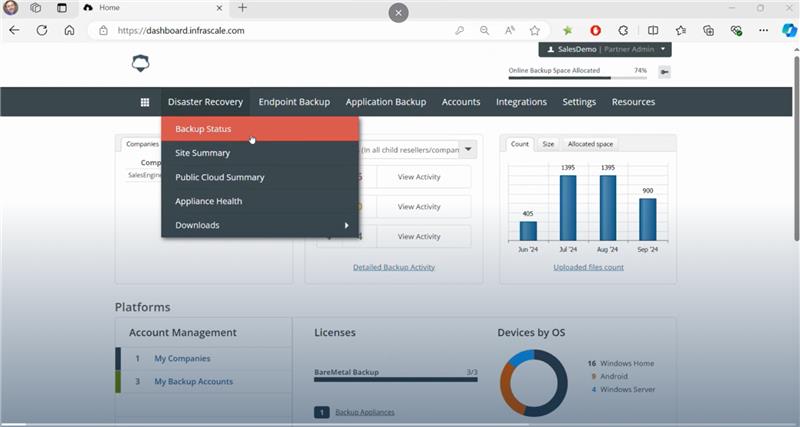Open browser collections

(708, 31)
